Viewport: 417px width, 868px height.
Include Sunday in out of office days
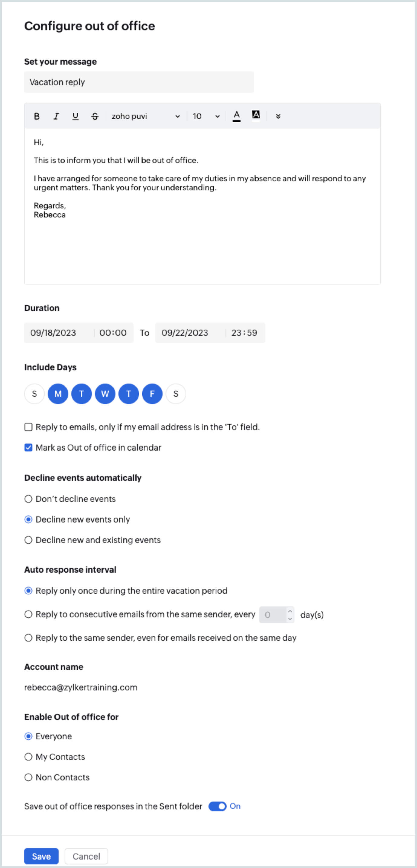coord(34,394)
